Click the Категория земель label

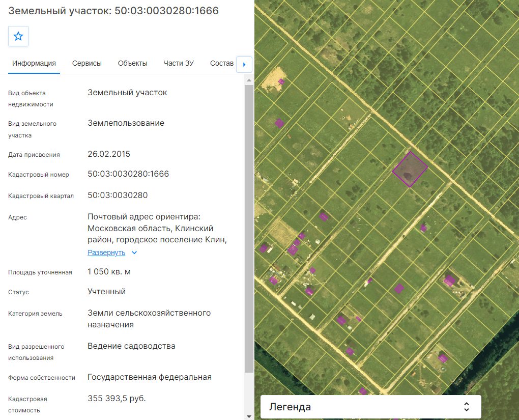[x=35, y=313]
